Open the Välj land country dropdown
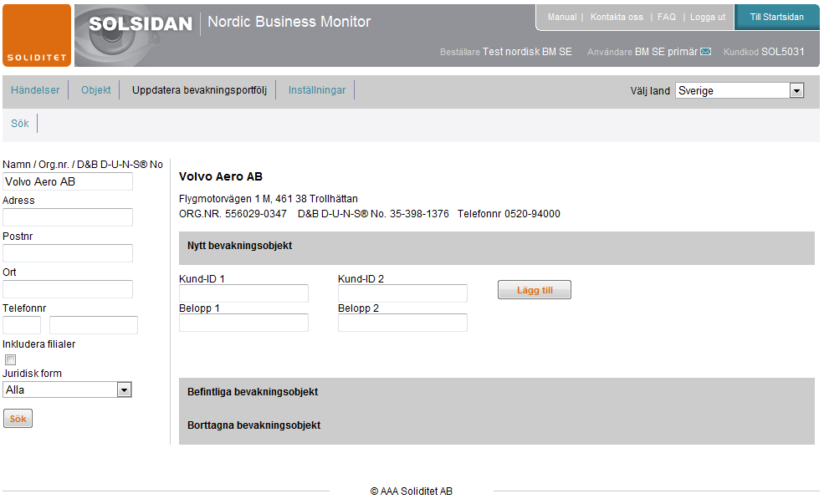This screenshot has height=504, width=824. click(x=740, y=90)
